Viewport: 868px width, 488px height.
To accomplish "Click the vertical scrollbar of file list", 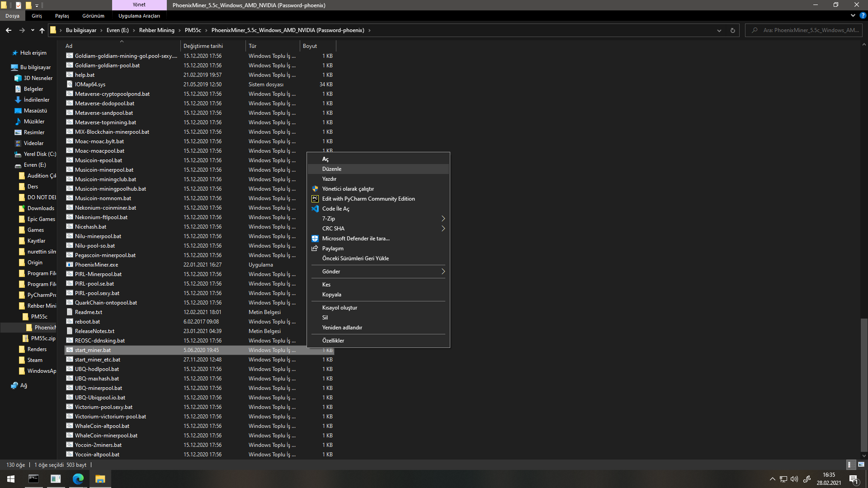I will coord(864,384).
